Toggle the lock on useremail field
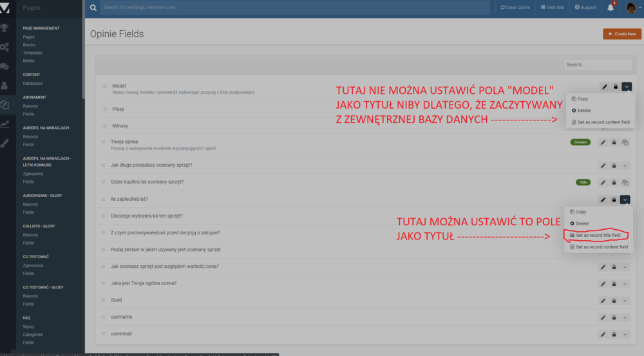The height and width of the screenshot is (356, 644). tap(614, 334)
